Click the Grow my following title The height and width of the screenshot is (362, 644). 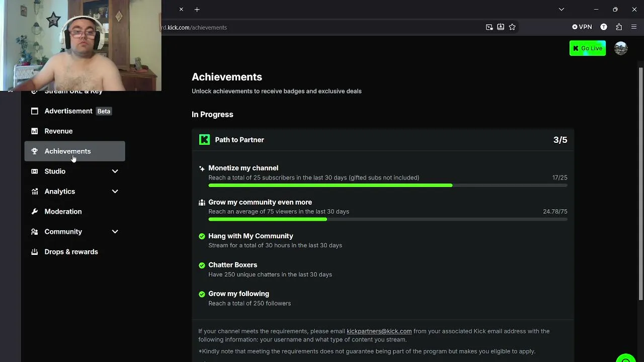(x=238, y=294)
